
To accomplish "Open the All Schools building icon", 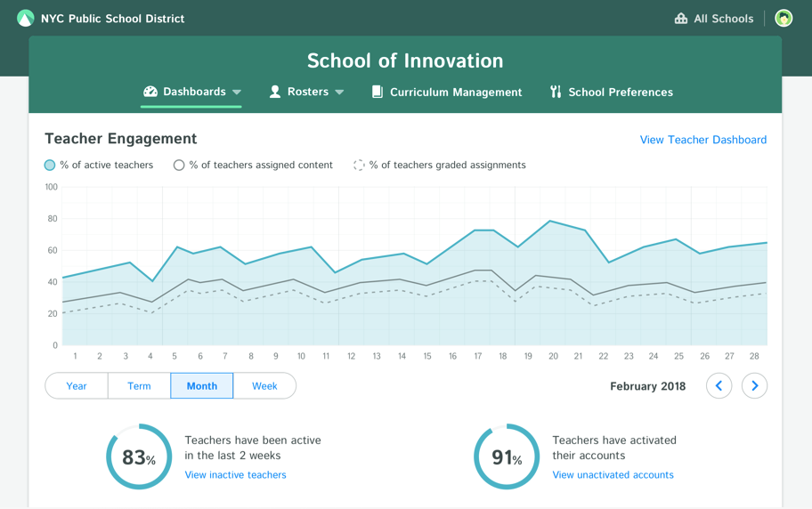I will tap(681, 19).
